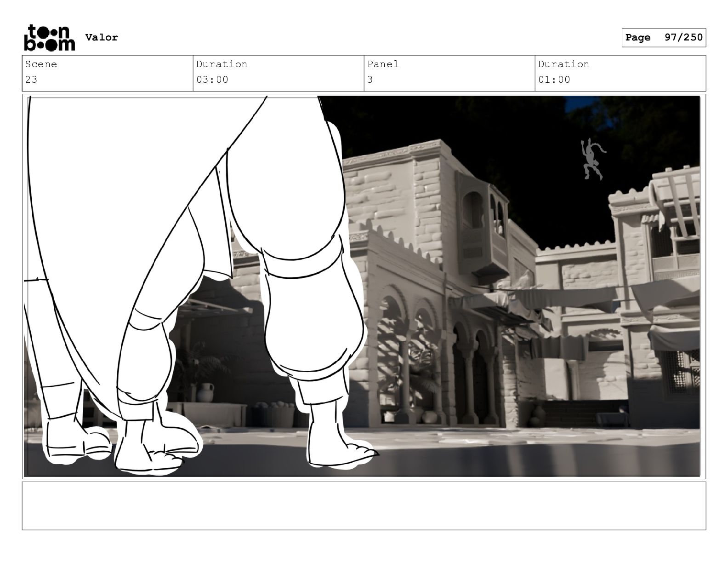Image resolution: width=728 pixels, height=563 pixels.
Task: Select the scene duration '03:00'
Action: (x=212, y=80)
